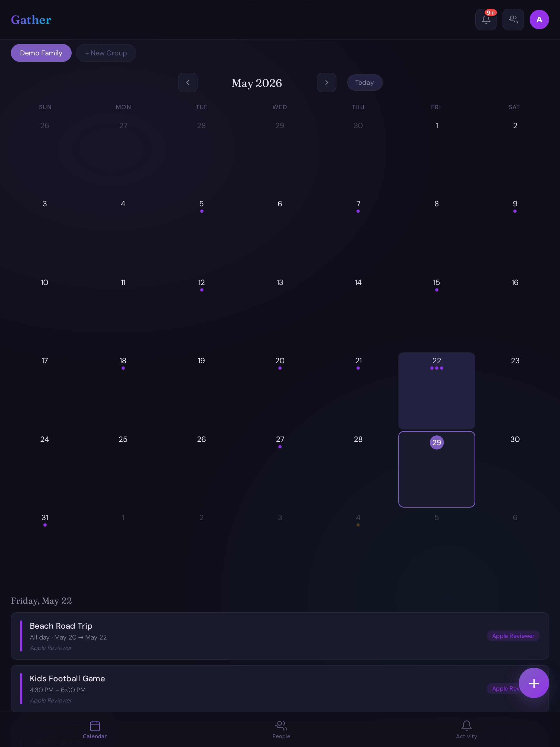The height and width of the screenshot is (747, 560).
Task: Select June 4 in the trailing week
Action: (358, 547)
